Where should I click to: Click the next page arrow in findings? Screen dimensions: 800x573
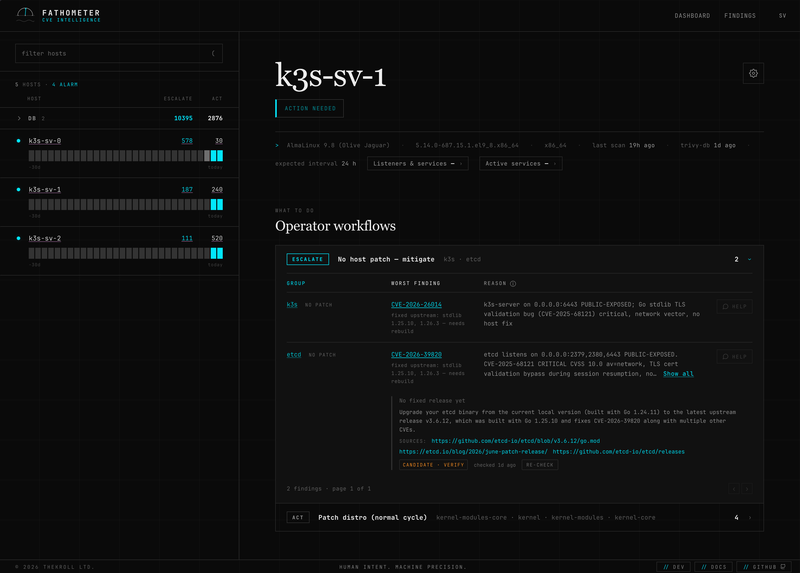[747, 489]
